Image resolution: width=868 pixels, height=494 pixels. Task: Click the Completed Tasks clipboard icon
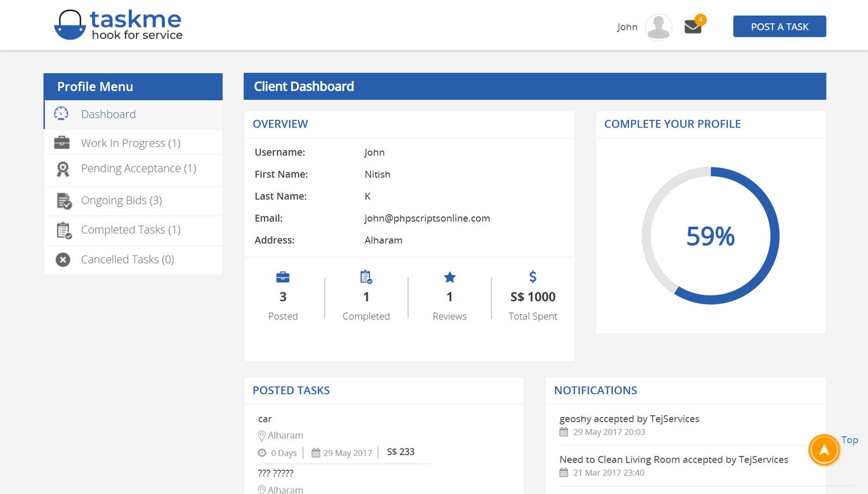[x=64, y=230]
